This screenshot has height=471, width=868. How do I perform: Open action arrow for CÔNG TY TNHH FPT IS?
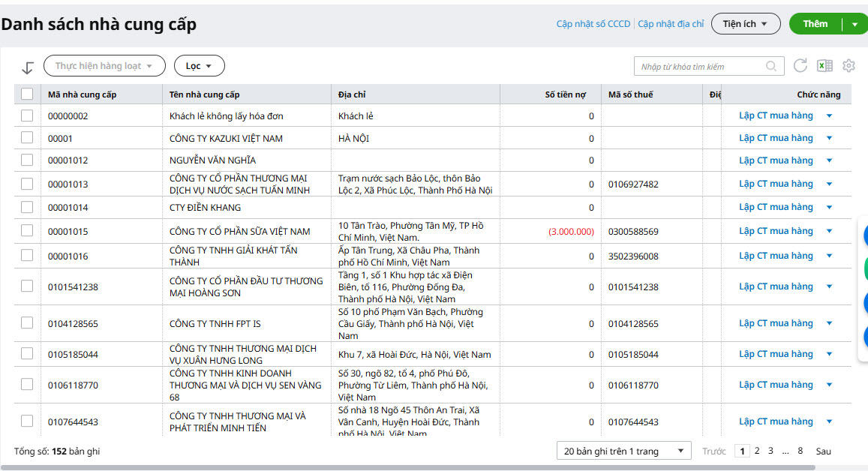(829, 323)
